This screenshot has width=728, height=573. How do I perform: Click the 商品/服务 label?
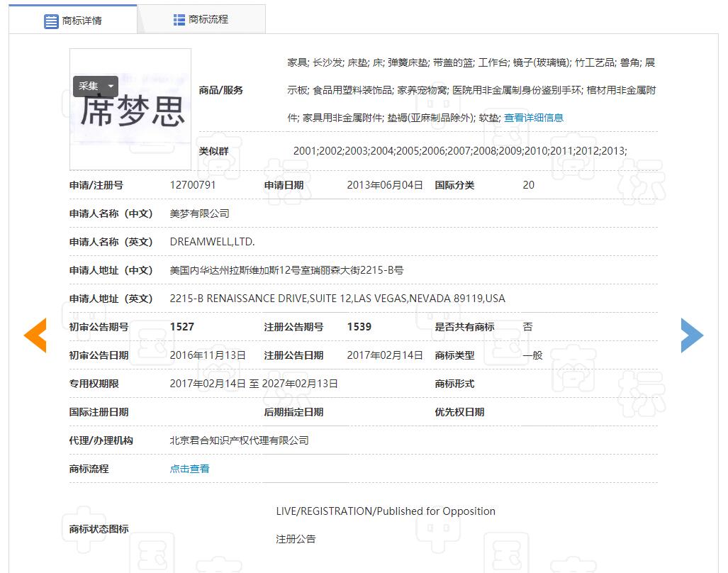coord(221,91)
